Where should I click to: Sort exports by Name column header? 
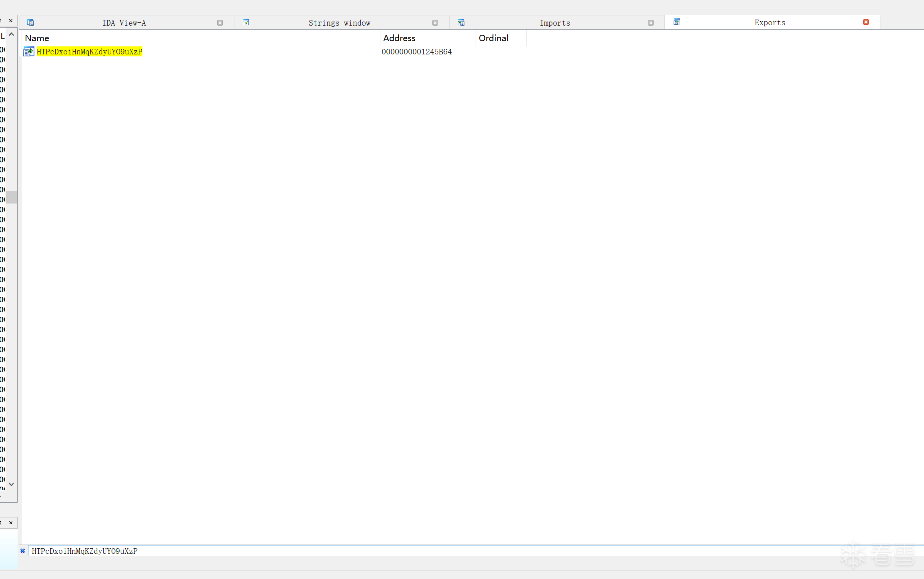coord(37,38)
